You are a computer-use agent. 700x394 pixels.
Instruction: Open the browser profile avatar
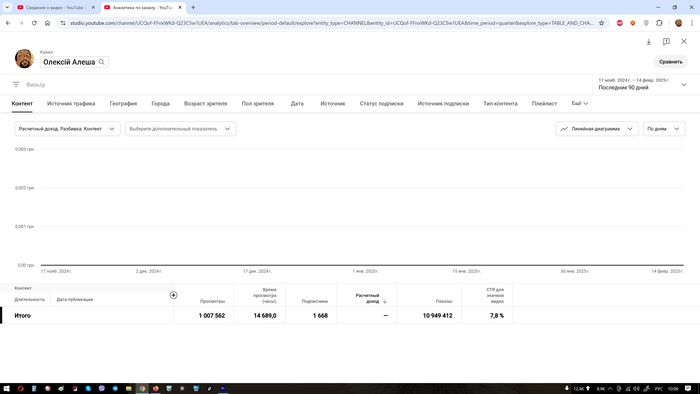[x=678, y=23]
